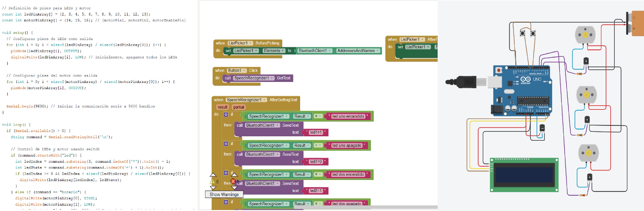
Task: Open mutator gear on 'led dos encendido' if block
Action: [x=226, y=173]
